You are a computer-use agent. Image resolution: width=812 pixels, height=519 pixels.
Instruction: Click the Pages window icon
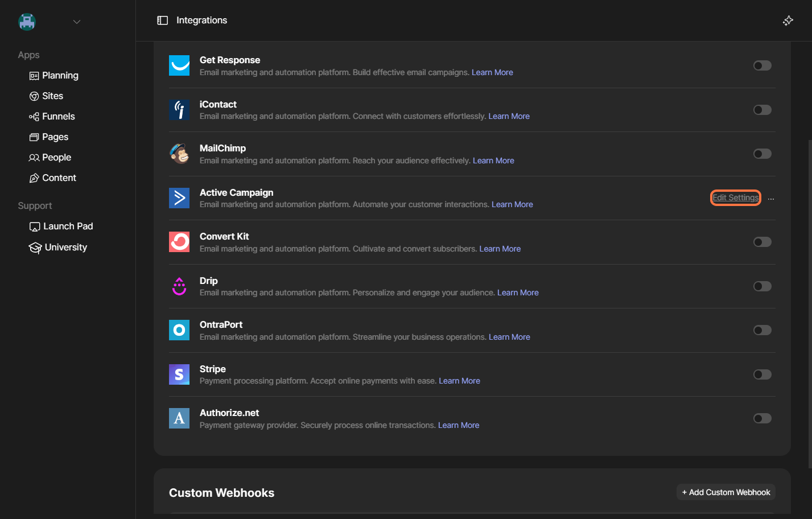pos(34,137)
